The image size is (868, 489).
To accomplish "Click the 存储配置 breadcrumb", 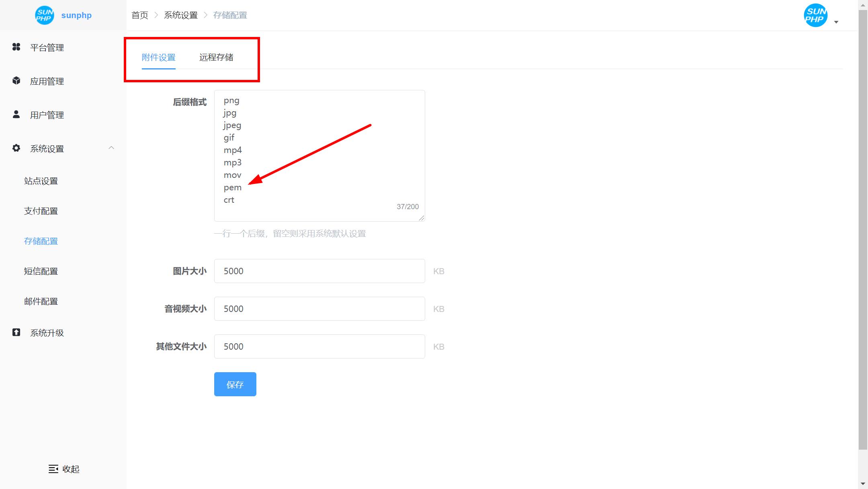I will [230, 15].
